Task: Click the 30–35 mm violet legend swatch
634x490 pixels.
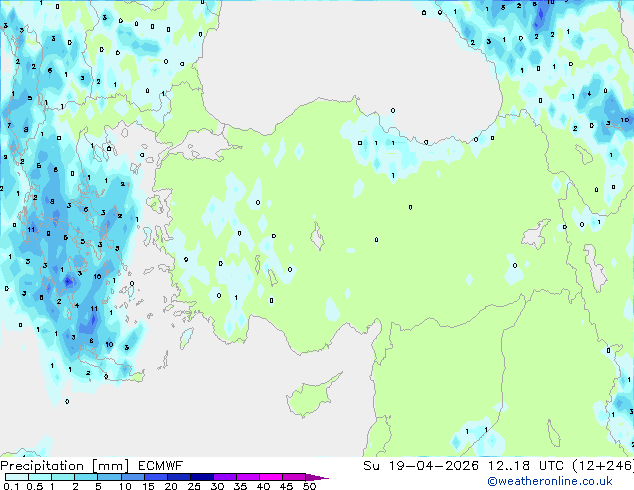Action: pos(224,477)
